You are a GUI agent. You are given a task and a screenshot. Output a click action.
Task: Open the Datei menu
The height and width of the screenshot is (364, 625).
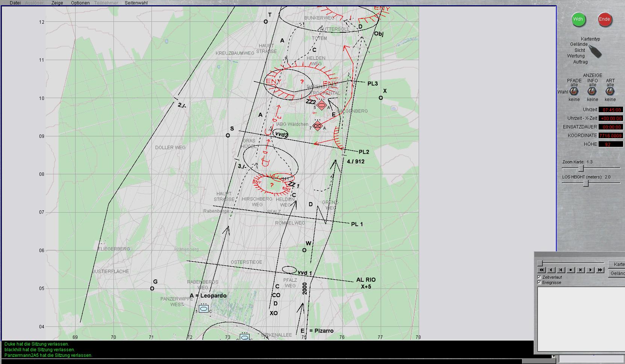pyautogui.click(x=15, y=3)
